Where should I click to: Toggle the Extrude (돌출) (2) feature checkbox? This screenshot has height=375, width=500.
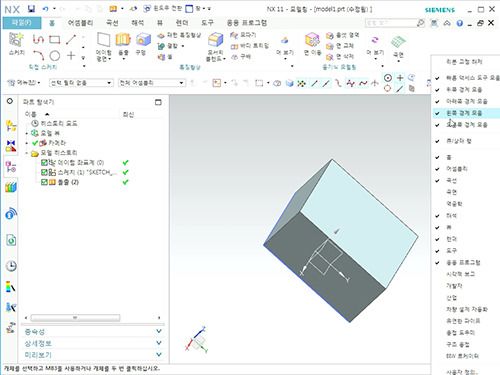click(44, 182)
